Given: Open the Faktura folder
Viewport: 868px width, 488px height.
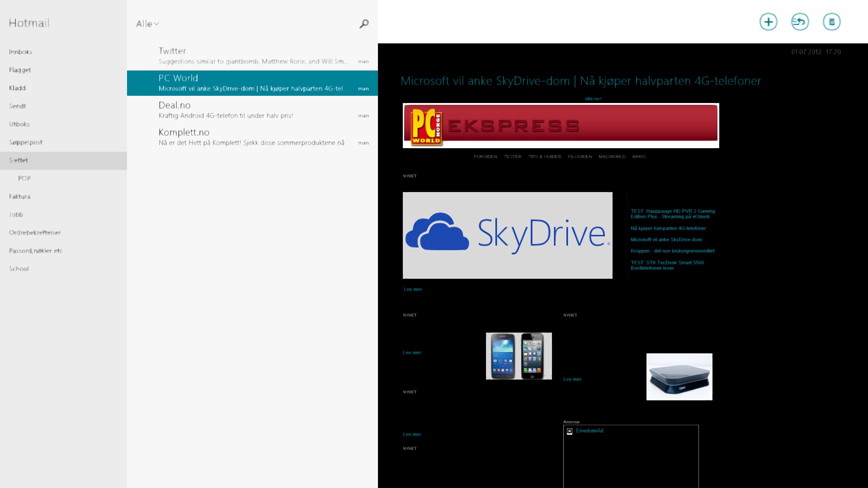Looking at the screenshot, I should tap(63, 197).
